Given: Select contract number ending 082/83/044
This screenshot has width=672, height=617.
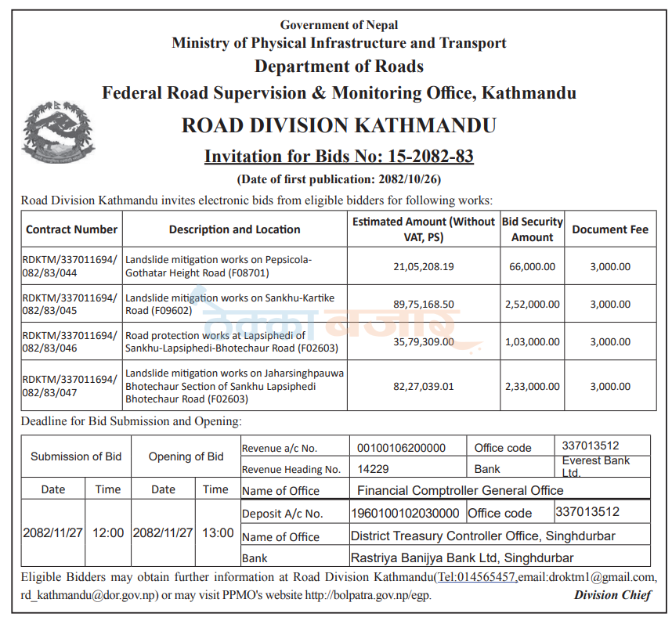Looking at the screenshot, I should point(70,266).
